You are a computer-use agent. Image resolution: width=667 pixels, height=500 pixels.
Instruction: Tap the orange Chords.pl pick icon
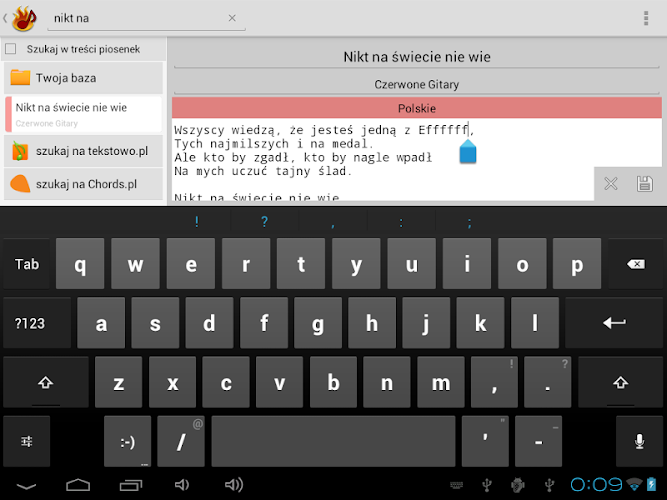point(20,184)
